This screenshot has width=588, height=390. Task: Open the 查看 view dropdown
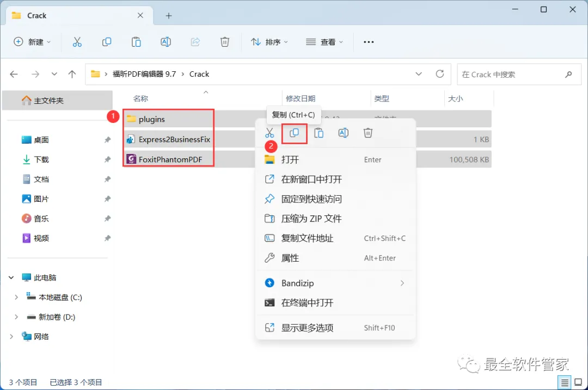tap(324, 42)
